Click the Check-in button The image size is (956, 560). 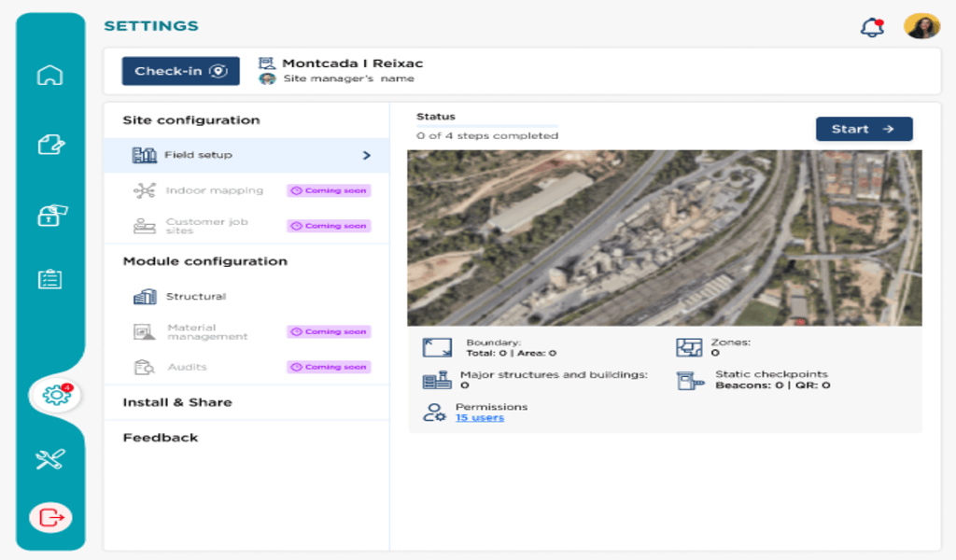(x=180, y=71)
